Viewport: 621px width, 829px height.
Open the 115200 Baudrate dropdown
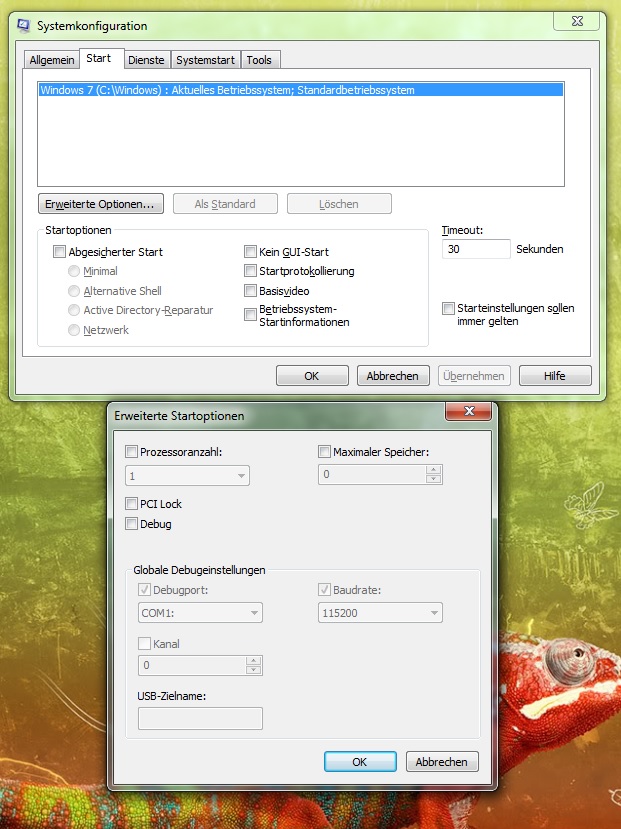[x=380, y=613]
